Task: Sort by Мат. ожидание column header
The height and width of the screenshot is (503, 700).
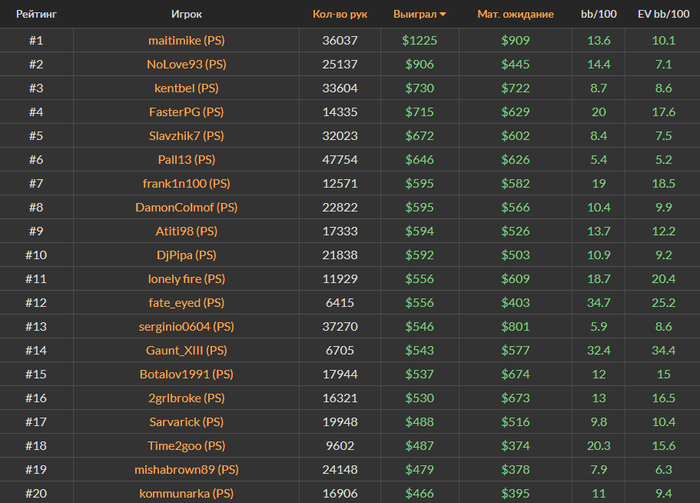Action: 515,16
